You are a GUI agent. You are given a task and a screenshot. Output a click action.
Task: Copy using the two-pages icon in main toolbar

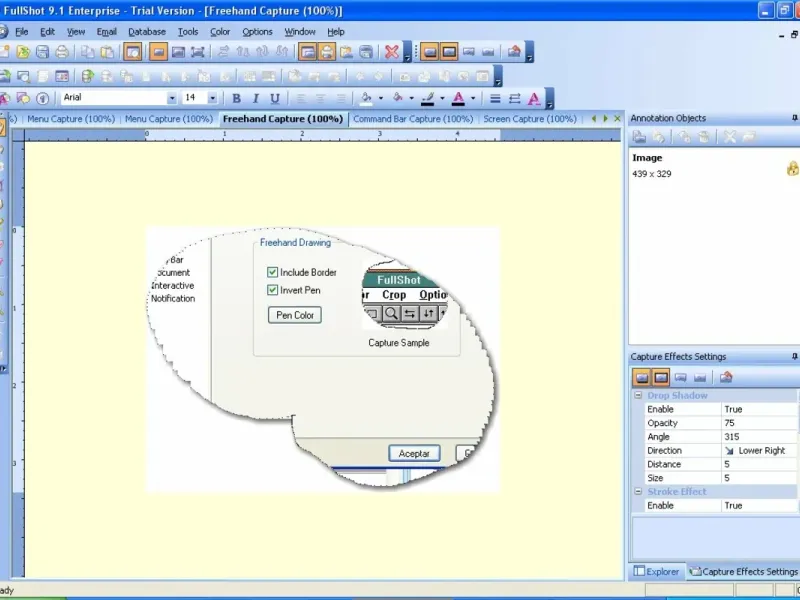tap(88, 52)
